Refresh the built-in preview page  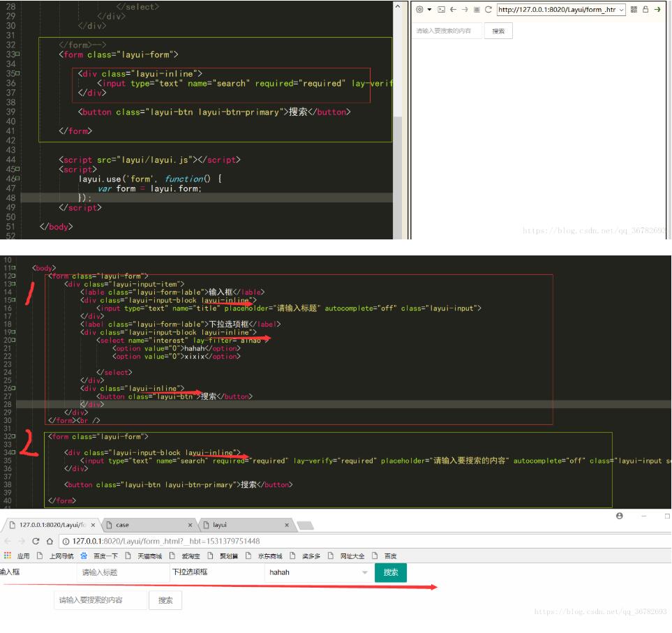488,10
